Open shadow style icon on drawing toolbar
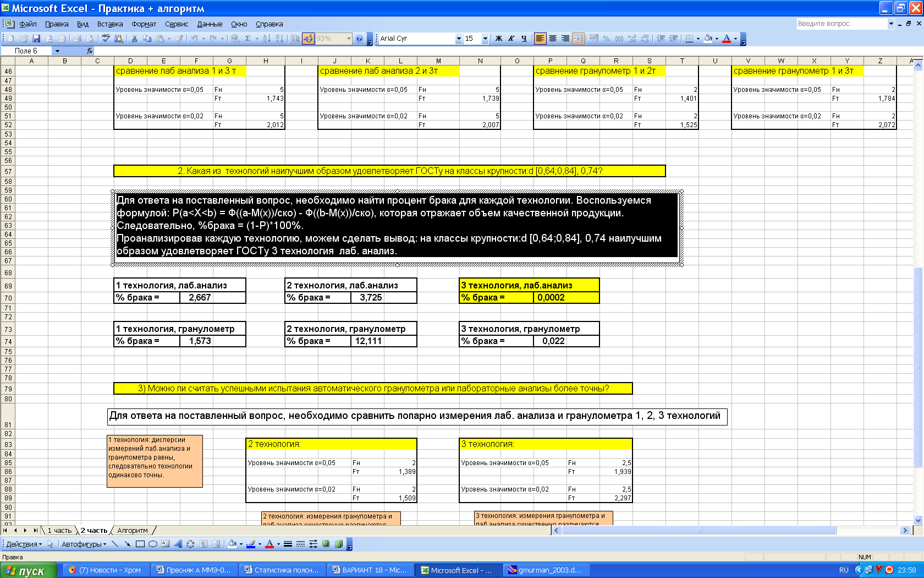The height and width of the screenshot is (578, 924). pos(326,544)
